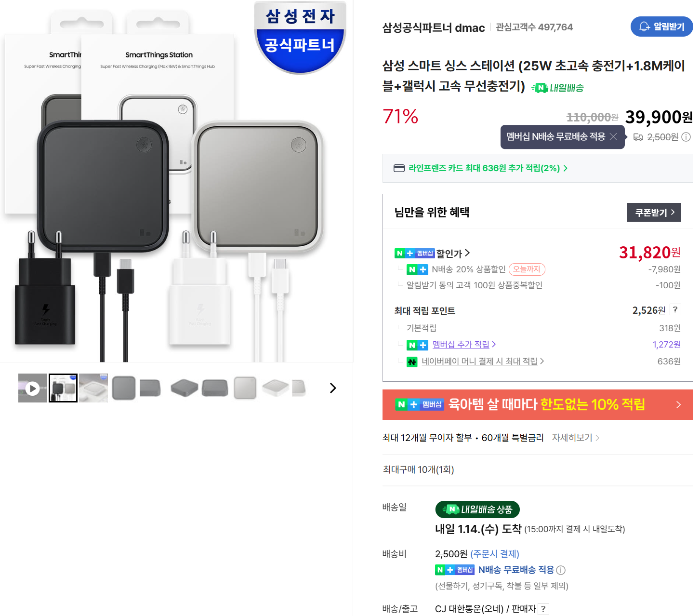Show next product thumbnails with arrow
700x616 pixels.
click(332, 388)
